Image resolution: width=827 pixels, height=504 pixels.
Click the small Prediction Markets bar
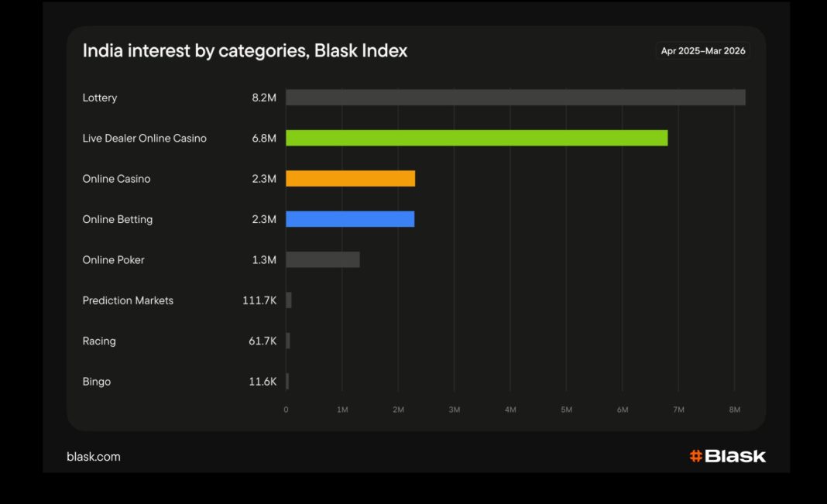289,300
